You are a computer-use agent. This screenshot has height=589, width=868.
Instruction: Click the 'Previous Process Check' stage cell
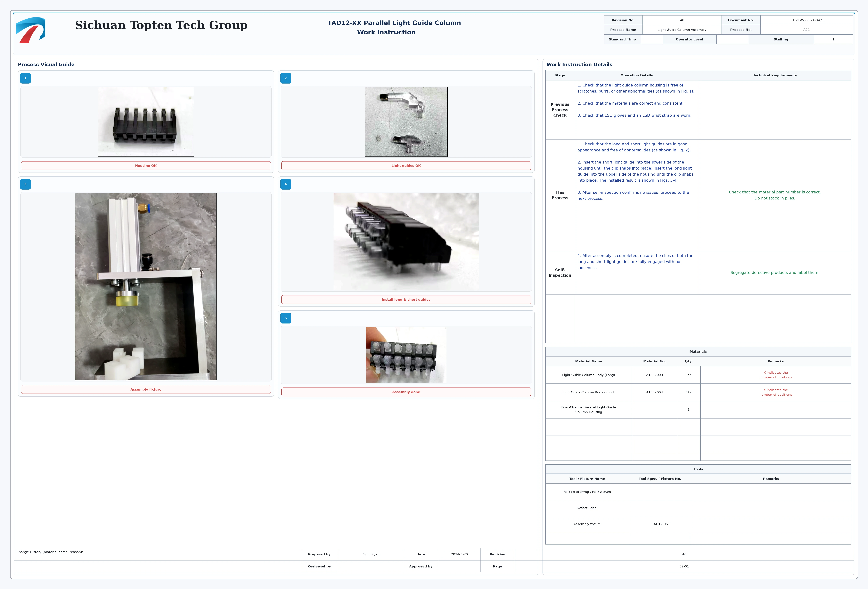[x=560, y=110]
